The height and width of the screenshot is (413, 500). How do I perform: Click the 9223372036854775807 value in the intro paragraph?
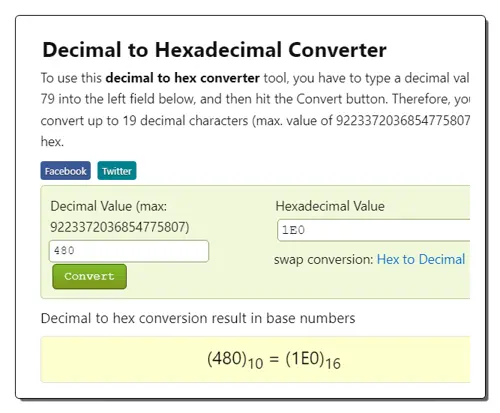403,120
